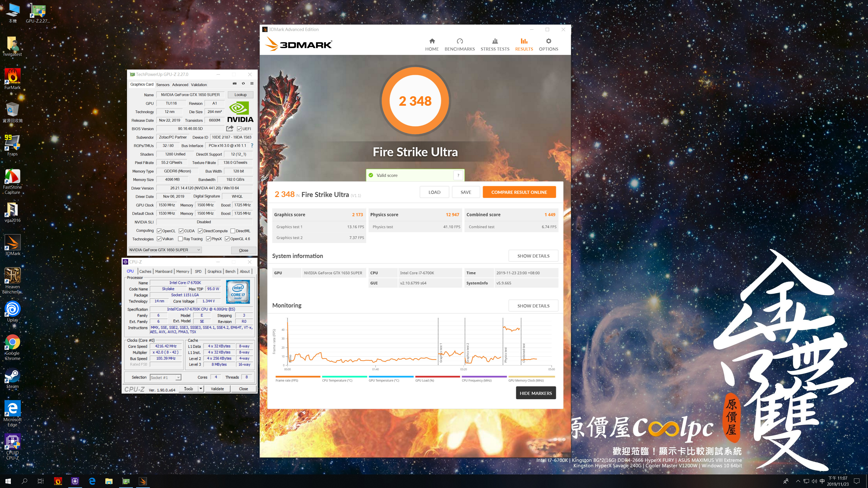Open the CPUID CPU-Z desktop icon
Screen dimensions: 868x488
pos(12,447)
